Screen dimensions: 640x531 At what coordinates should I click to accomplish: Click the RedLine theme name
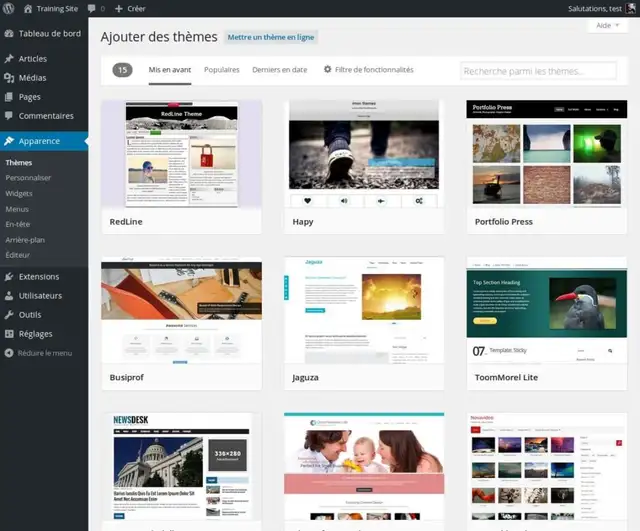(x=126, y=222)
